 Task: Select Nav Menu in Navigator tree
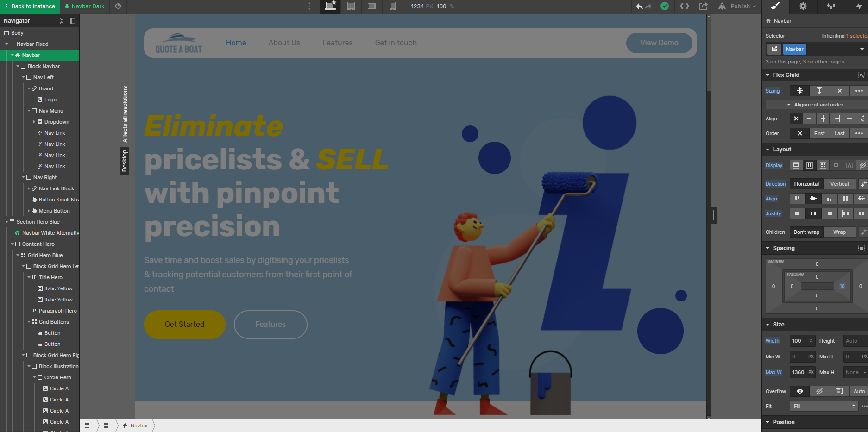coord(51,111)
